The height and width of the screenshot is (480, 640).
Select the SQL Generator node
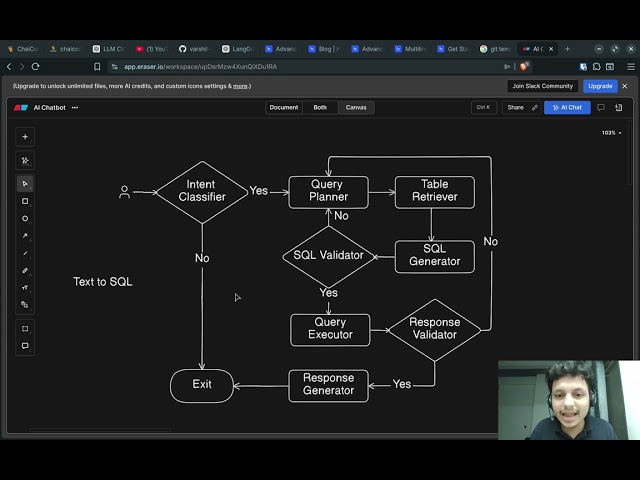tap(435, 257)
